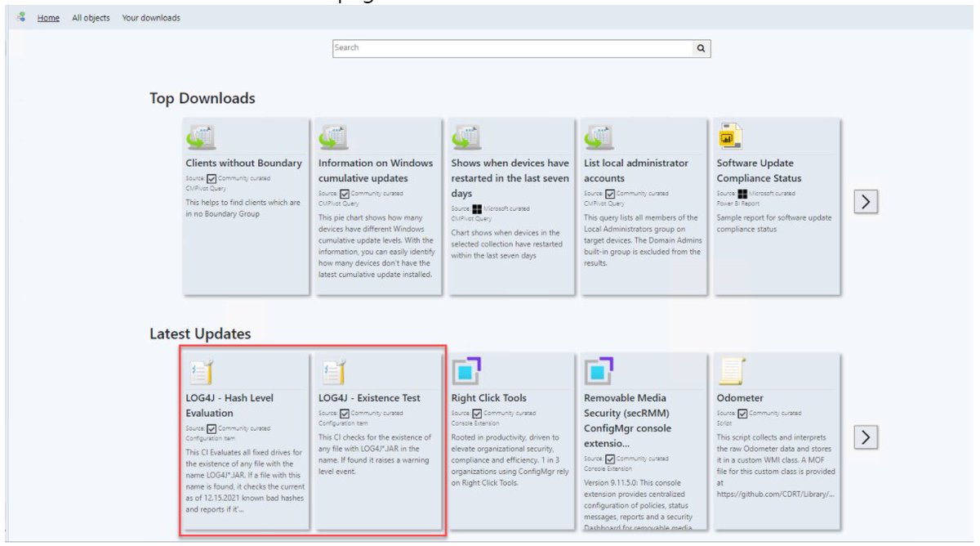Select LOG4J Existence Test CI description text
The height and width of the screenshot is (546, 980).
coord(376,454)
